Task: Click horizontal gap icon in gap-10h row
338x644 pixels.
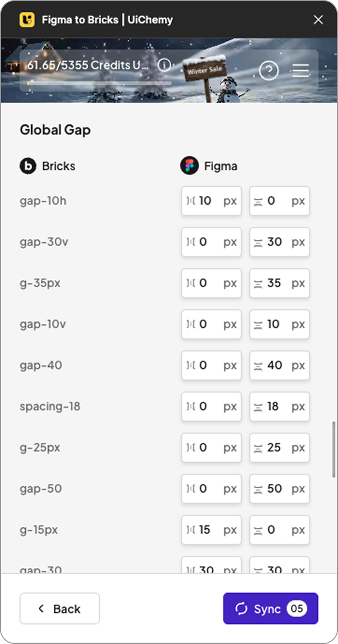Action: (x=190, y=201)
